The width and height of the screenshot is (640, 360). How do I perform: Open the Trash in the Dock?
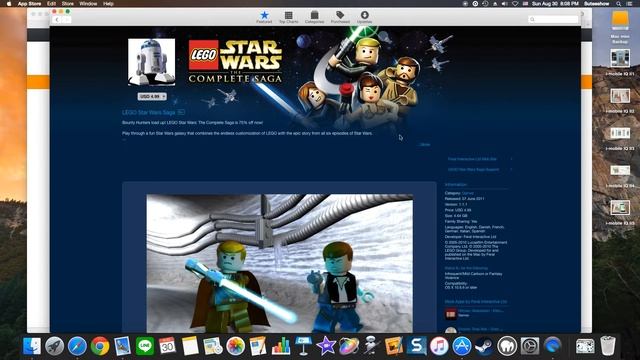pyautogui.click(x=608, y=346)
